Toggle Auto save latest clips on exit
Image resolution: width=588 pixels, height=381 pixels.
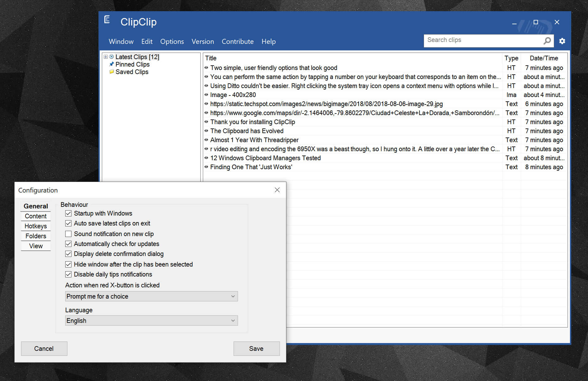(x=68, y=223)
